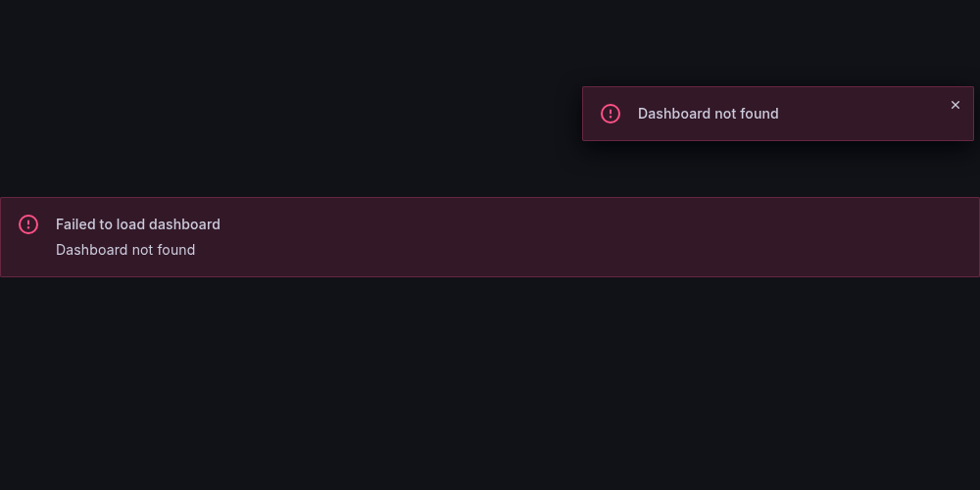Click the Failed to load dashboard heading

click(x=138, y=224)
